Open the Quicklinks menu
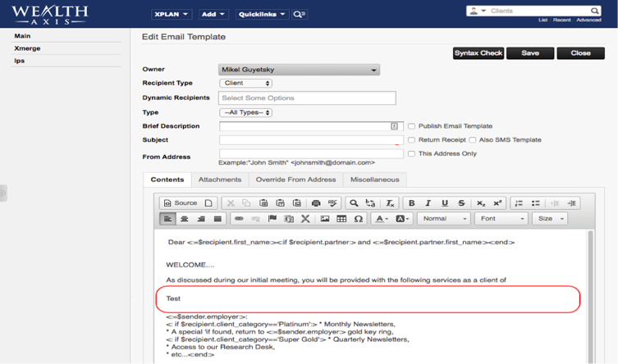Image resolution: width=618 pixels, height=364 pixels. tap(262, 15)
